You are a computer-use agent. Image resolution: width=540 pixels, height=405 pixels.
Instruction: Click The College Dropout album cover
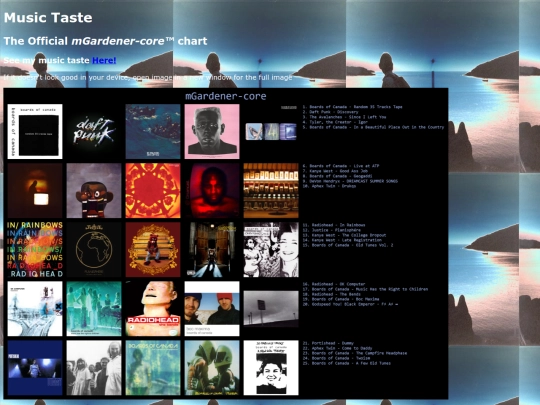tap(153, 250)
